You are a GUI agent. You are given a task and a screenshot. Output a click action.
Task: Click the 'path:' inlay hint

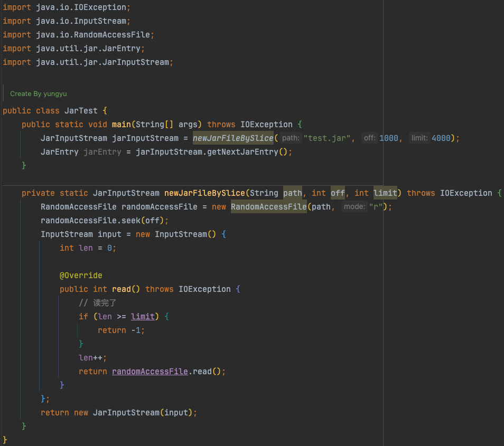[x=291, y=138]
